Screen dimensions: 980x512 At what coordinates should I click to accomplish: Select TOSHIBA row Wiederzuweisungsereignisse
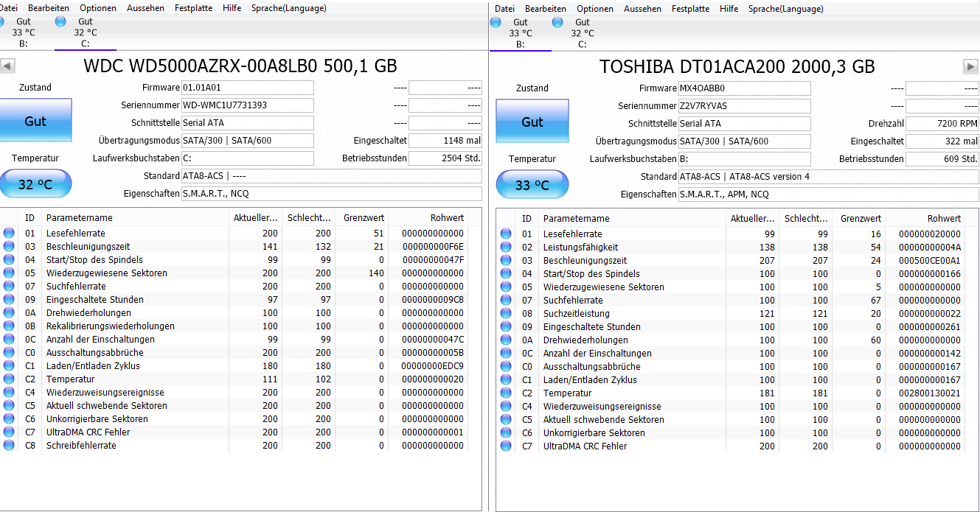point(731,406)
